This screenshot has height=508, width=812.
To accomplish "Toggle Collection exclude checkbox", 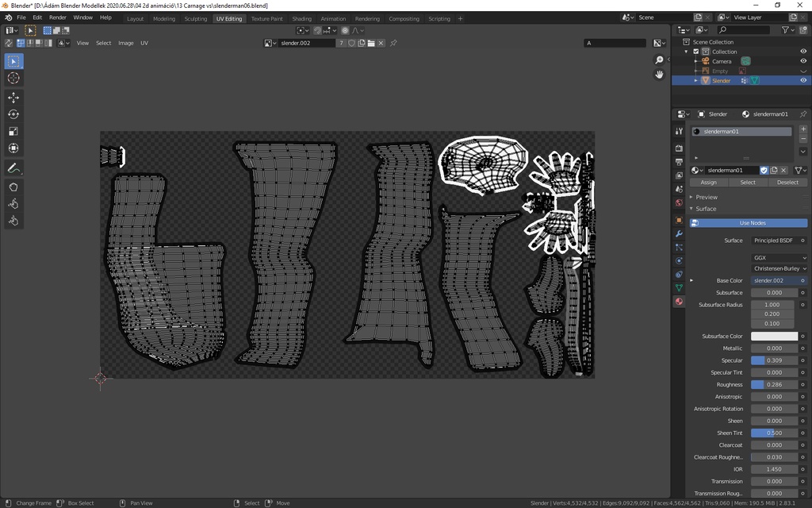I will 696,52.
